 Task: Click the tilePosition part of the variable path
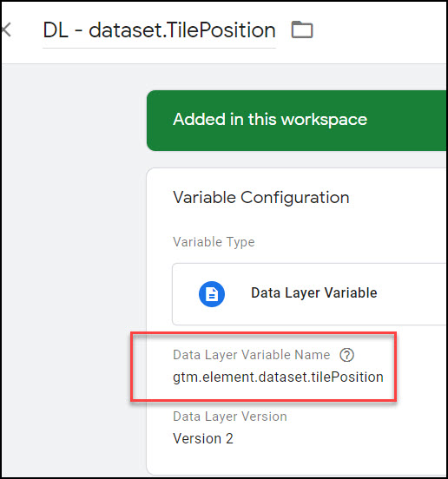(x=347, y=377)
